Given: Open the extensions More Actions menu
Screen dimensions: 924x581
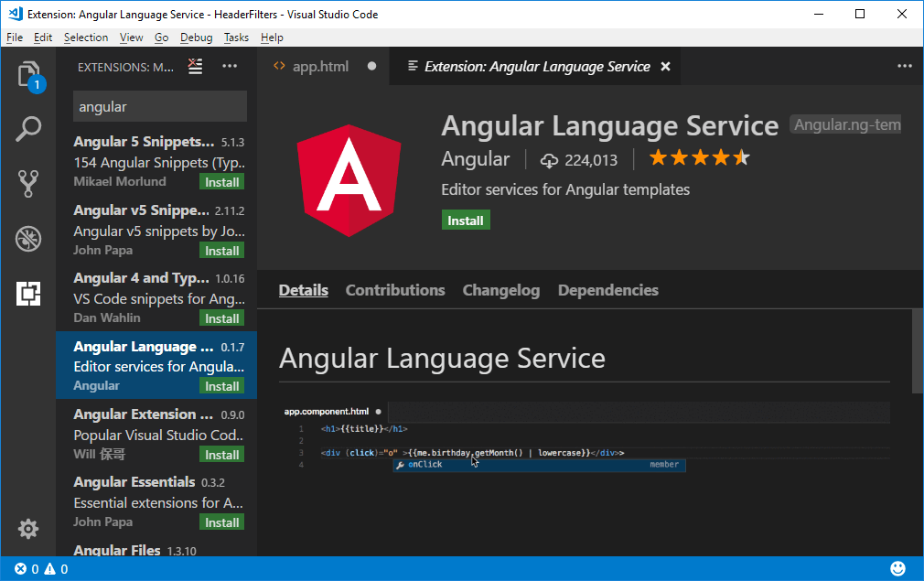Looking at the screenshot, I should 230,66.
